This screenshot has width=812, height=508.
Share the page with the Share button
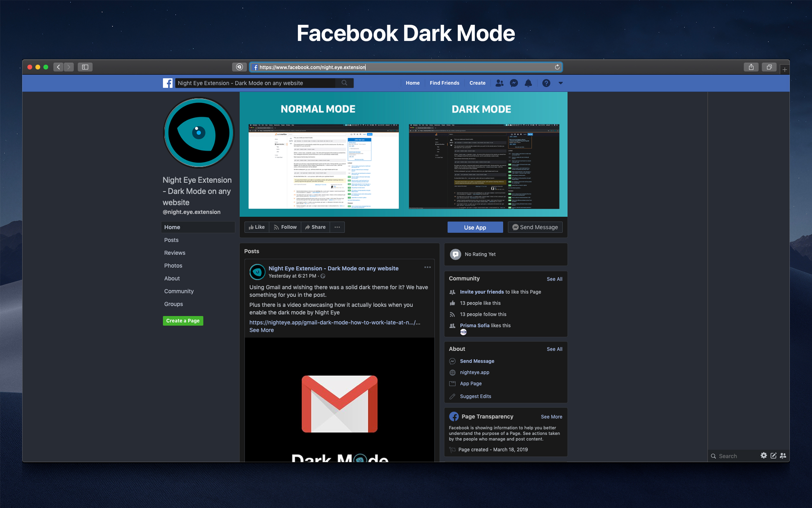click(315, 227)
